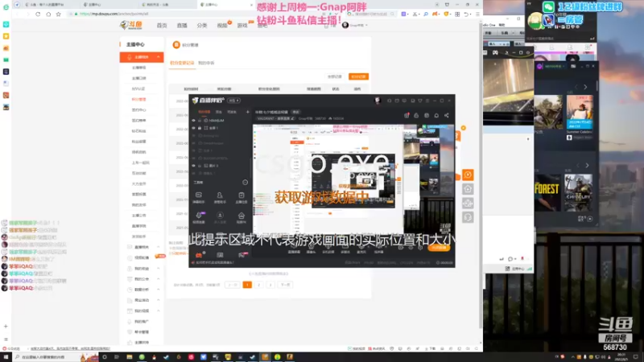Open username dropdown arrow in Douyu header
Screen dimensions: 644x362
(x=366, y=26)
